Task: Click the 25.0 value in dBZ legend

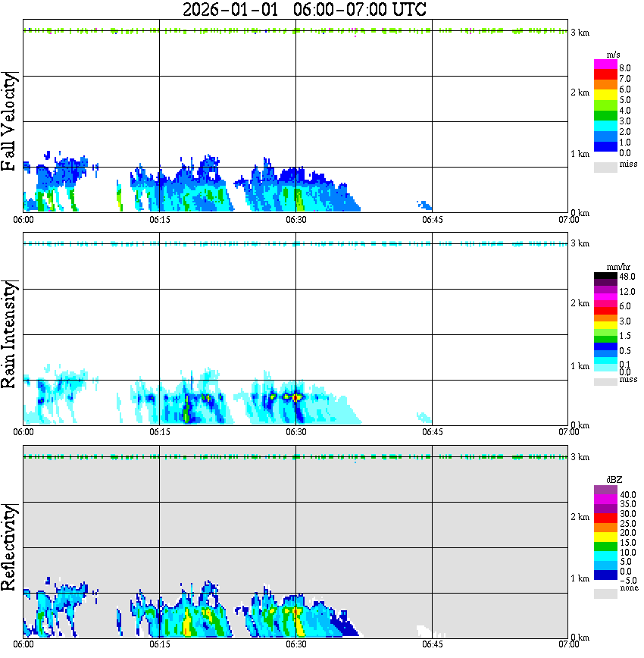Action: [628, 523]
